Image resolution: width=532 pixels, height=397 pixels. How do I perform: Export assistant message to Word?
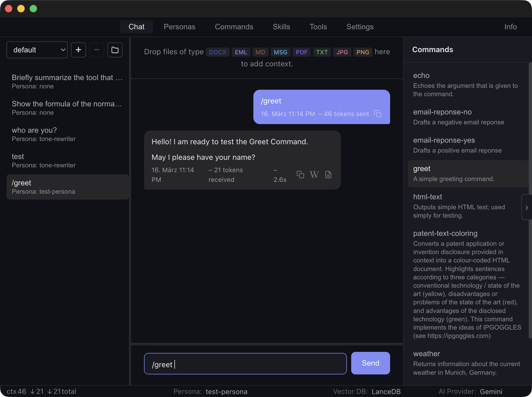click(x=314, y=175)
